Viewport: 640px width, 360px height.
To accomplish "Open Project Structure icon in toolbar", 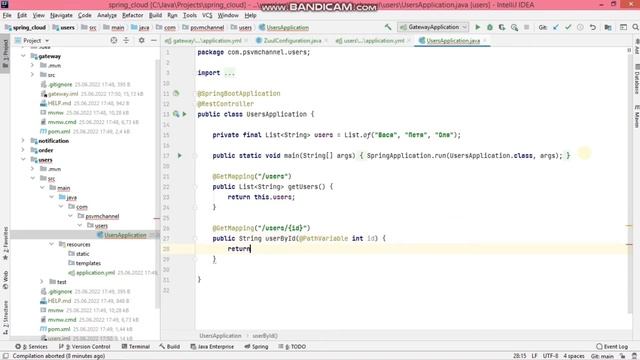I will click(608, 27).
